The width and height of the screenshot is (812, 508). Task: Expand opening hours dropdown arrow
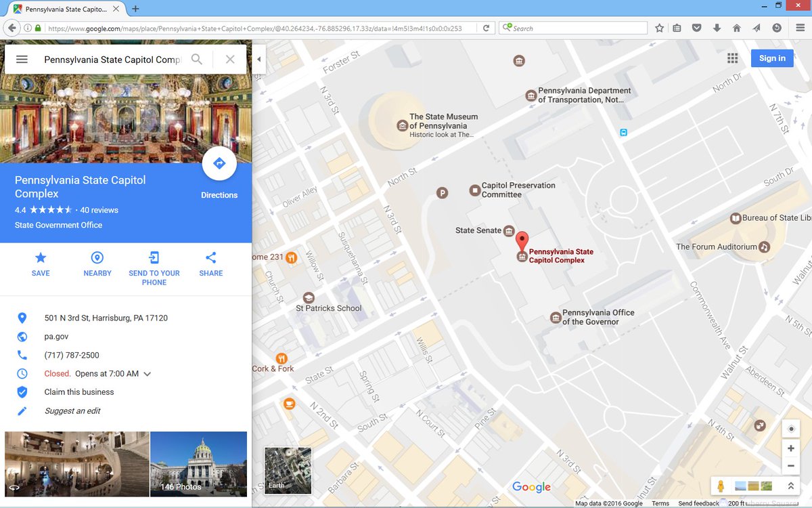click(x=148, y=374)
